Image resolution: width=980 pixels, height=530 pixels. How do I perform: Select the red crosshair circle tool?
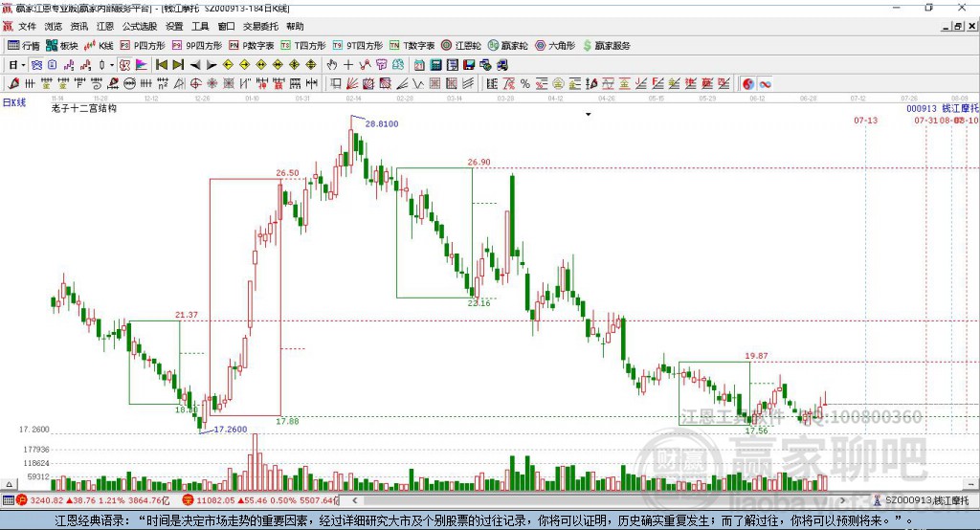click(x=195, y=84)
